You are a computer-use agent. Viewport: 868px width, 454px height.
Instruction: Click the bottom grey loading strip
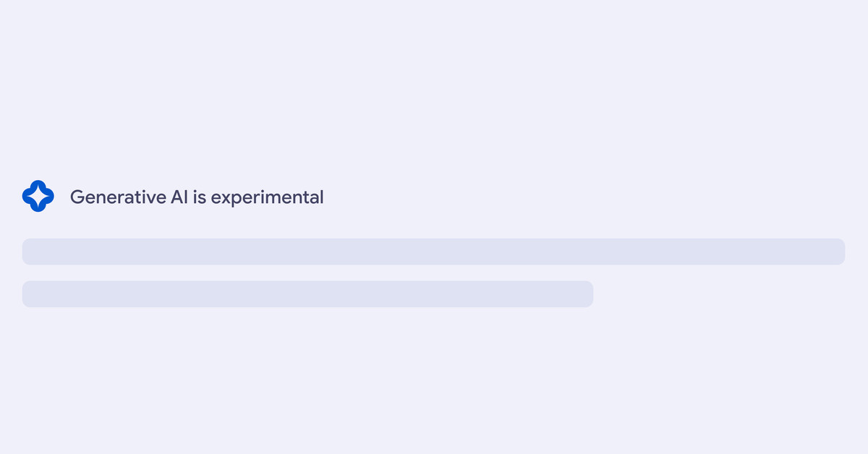307,294
